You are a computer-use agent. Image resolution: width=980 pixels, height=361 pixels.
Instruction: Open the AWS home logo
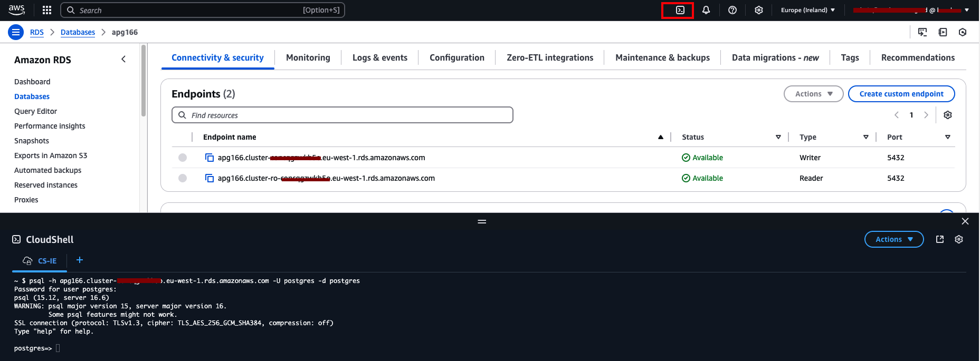pos(16,9)
